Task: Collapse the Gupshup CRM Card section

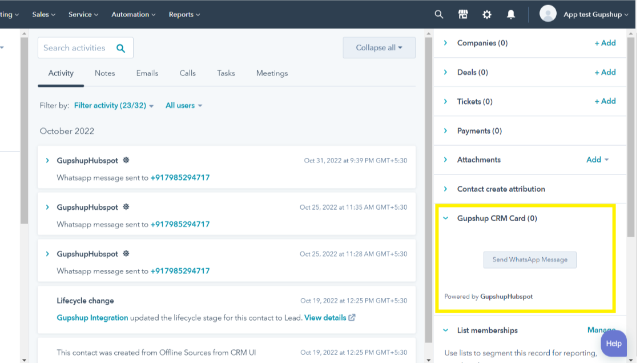Action: tap(446, 218)
